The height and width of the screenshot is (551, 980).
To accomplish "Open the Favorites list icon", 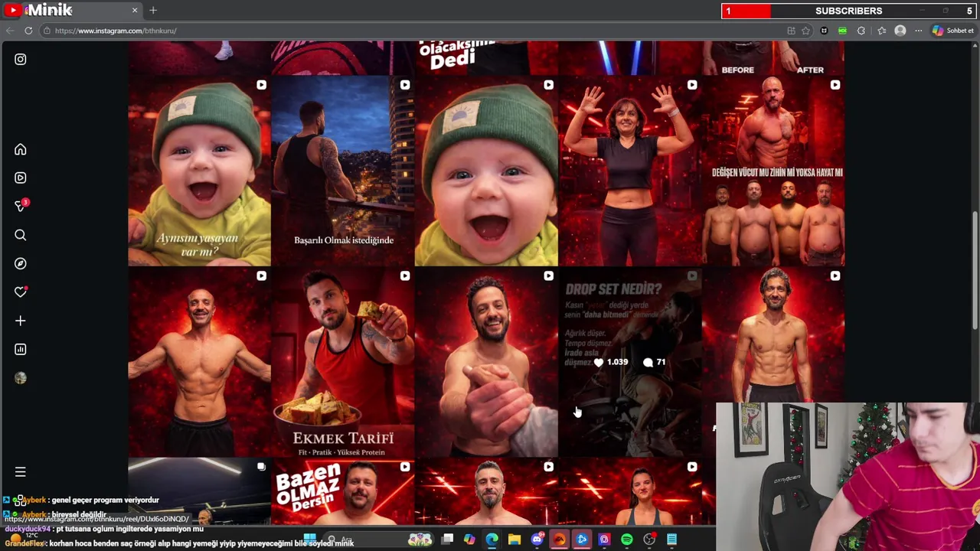I will tap(882, 31).
